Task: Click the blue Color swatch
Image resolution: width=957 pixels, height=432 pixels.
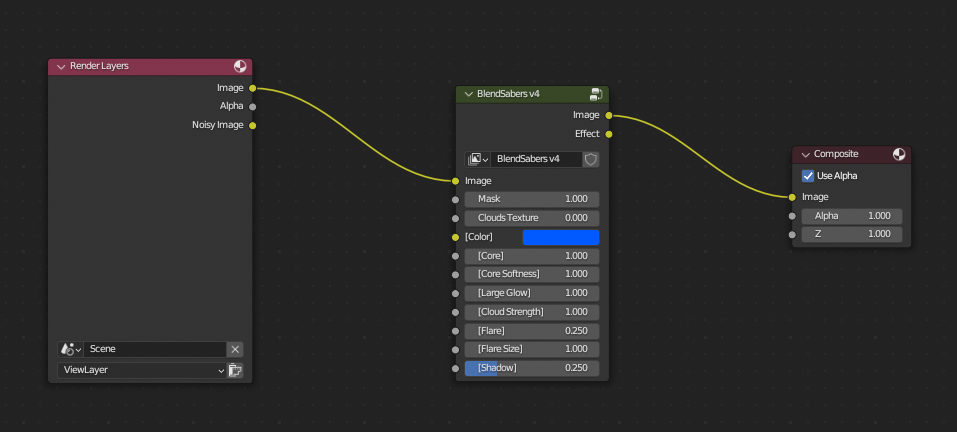Action: (x=561, y=237)
